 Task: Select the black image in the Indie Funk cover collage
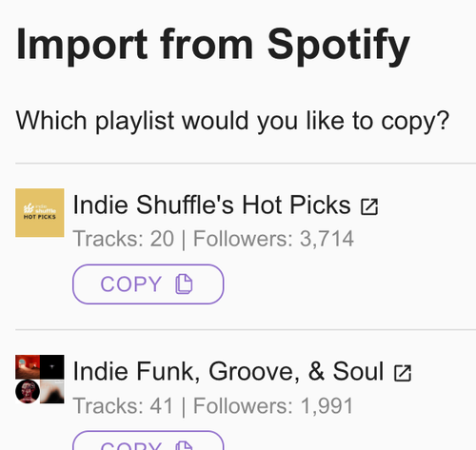pyautogui.click(x=52, y=367)
